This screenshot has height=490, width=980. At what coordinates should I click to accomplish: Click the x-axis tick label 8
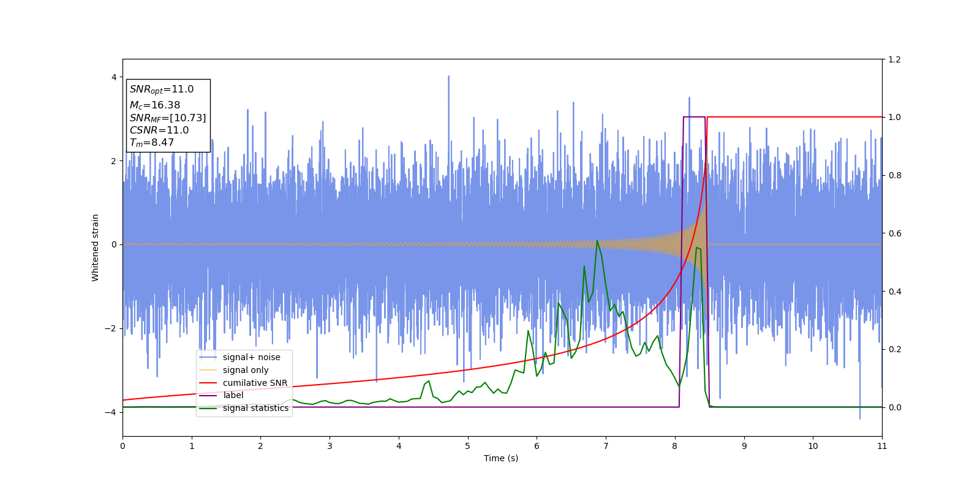coord(675,446)
